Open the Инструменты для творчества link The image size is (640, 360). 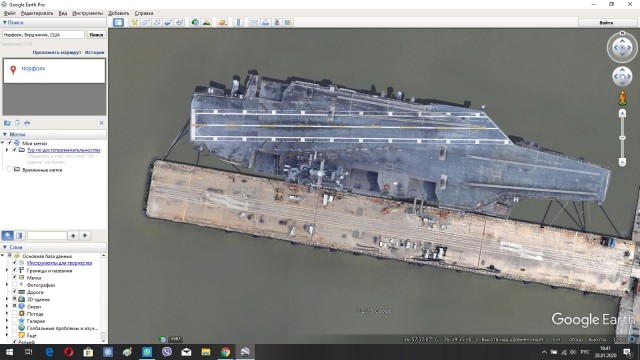pos(60,263)
